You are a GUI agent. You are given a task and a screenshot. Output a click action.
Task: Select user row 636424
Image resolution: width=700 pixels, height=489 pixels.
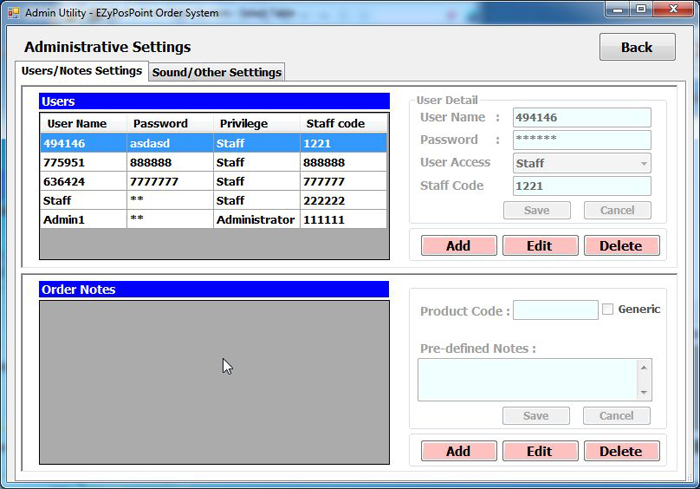(x=214, y=182)
